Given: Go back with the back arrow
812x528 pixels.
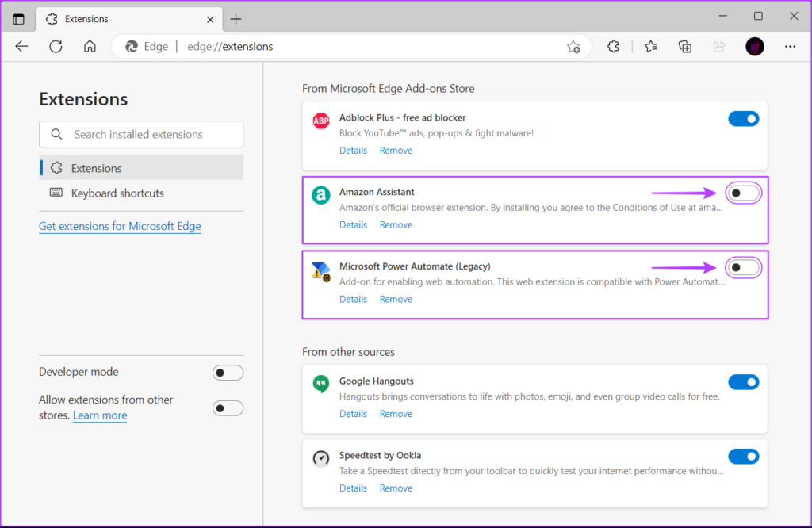Looking at the screenshot, I should pyautogui.click(x=21, y=47).
